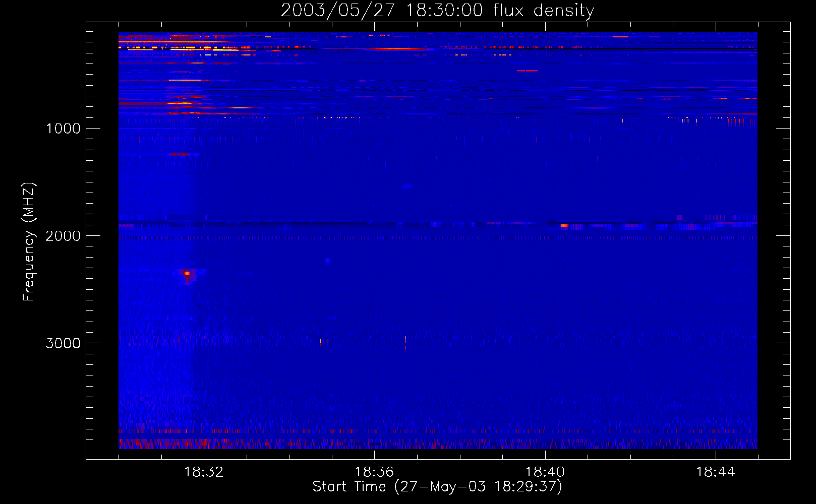Click the red patch just below 1000 MHz
The image size is (816, 504).
pyautogui.click(x=179, y=154)
